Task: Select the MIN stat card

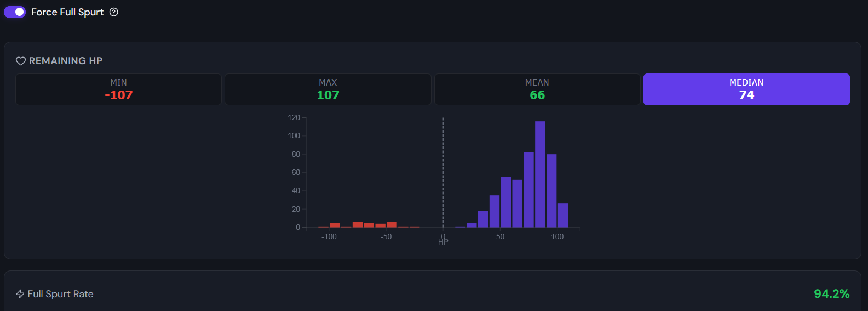Action: point(118,89)
